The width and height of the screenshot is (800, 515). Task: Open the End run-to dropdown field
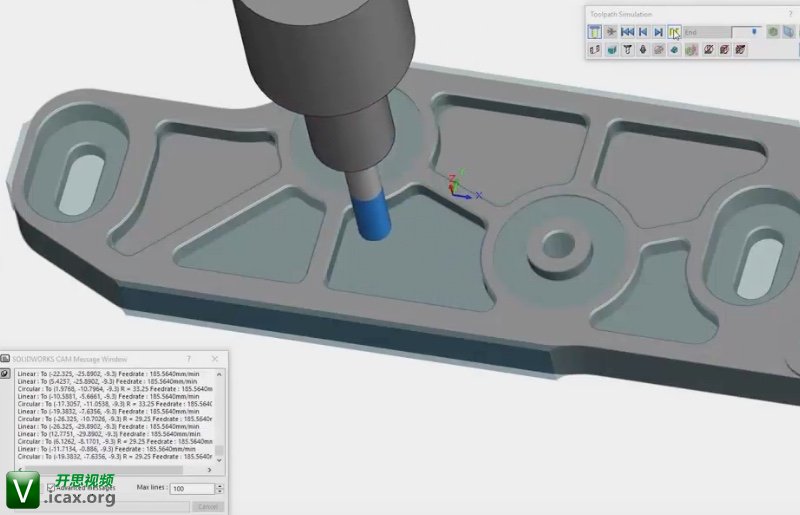(x=707, y=32)
